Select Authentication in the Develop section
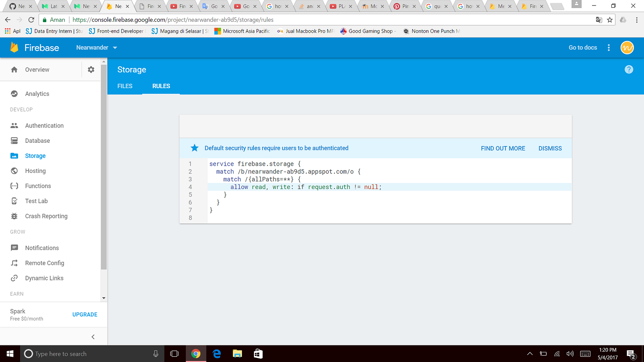 pyautogui.click(x=44, y=125)
